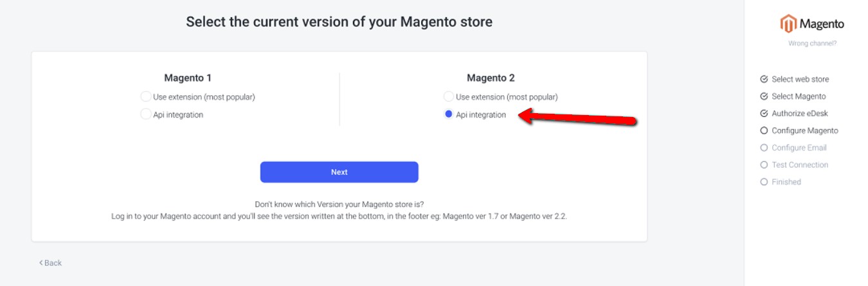This screenshot has height=286, width=868.
Task: Click the Test Connection step circle
Action: coord(764,165)
